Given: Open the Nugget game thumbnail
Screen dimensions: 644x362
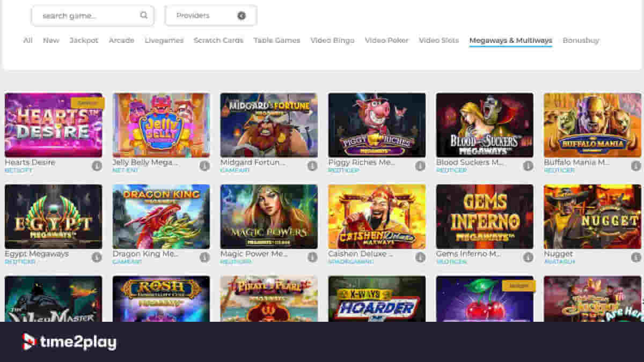Looking at the screenshot, I should pos(592,217).
